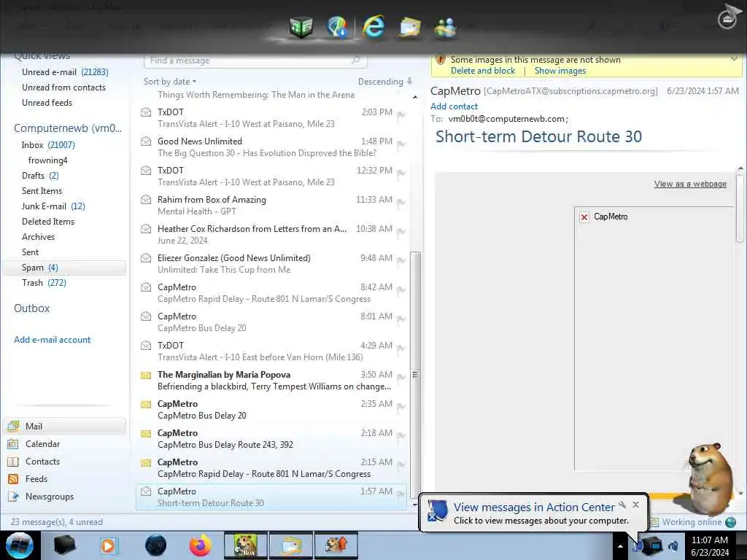Click View as a webpage link
The image size is (747, 560).
tap(690, 184)
